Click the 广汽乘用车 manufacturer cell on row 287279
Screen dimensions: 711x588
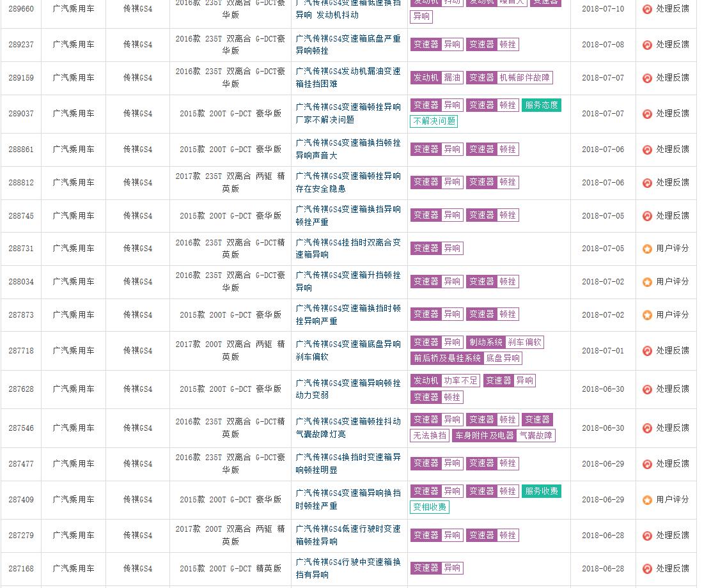73,535
